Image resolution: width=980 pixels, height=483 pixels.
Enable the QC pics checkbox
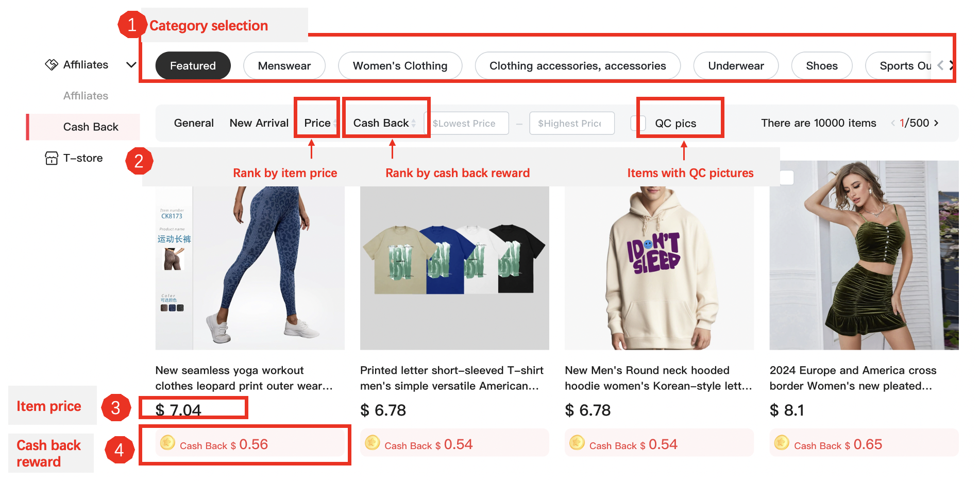(638, 123)
